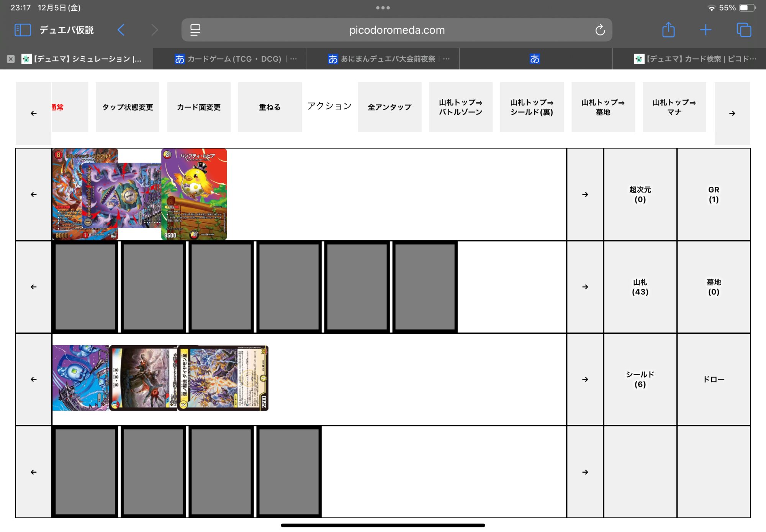Open the Share sheet icon

(668, 30)
